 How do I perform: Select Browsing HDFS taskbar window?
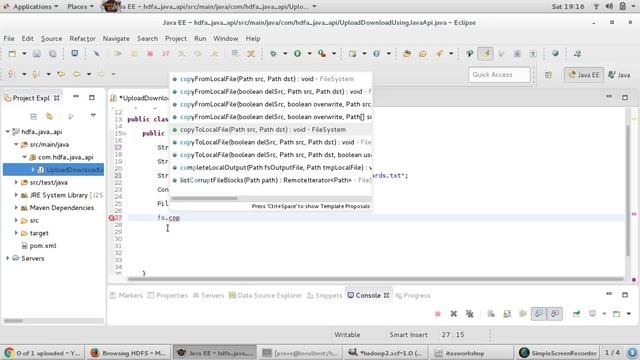(128, 353)
